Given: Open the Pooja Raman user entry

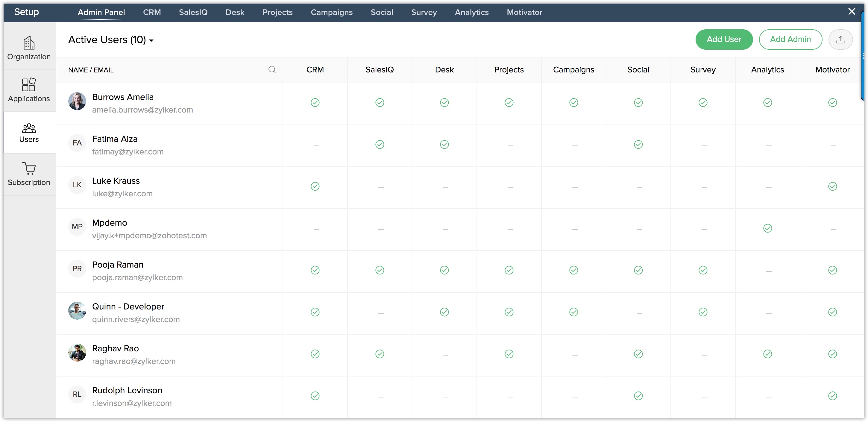Looking at the screenshot, I should [x=118, y=265].
